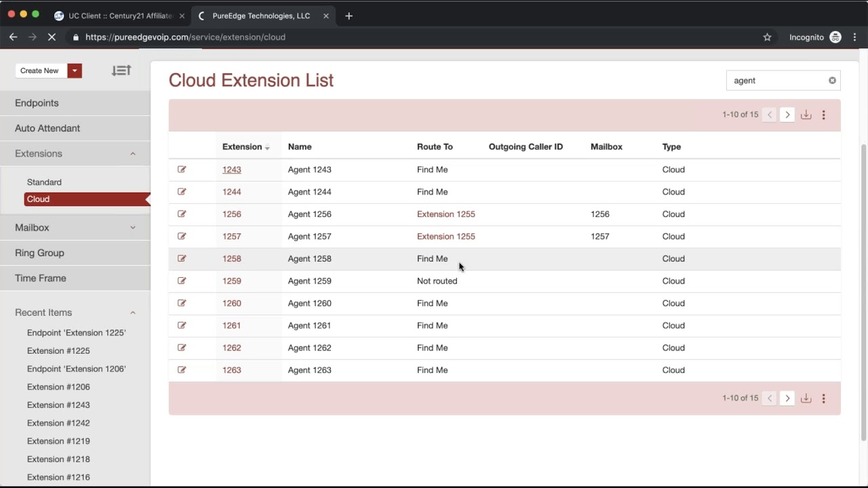Go to next page in bottom pager

[x=787, y=398]
